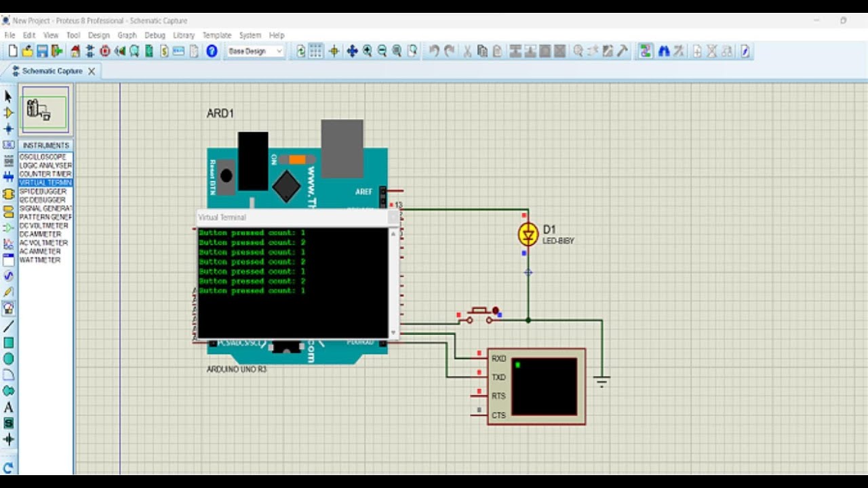
Task: Cut the selection with the scissors icon
Action: 467,51
